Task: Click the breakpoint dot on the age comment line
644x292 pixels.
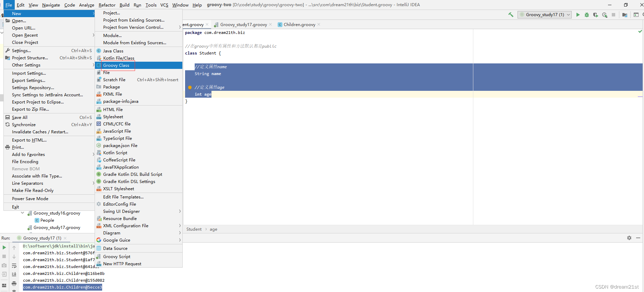Action: pos(190,87)
